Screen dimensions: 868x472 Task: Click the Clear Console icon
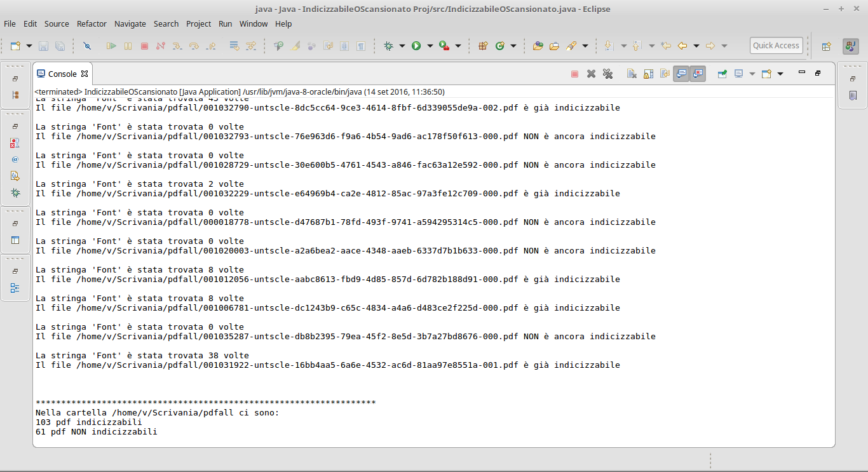coord(632,74)
